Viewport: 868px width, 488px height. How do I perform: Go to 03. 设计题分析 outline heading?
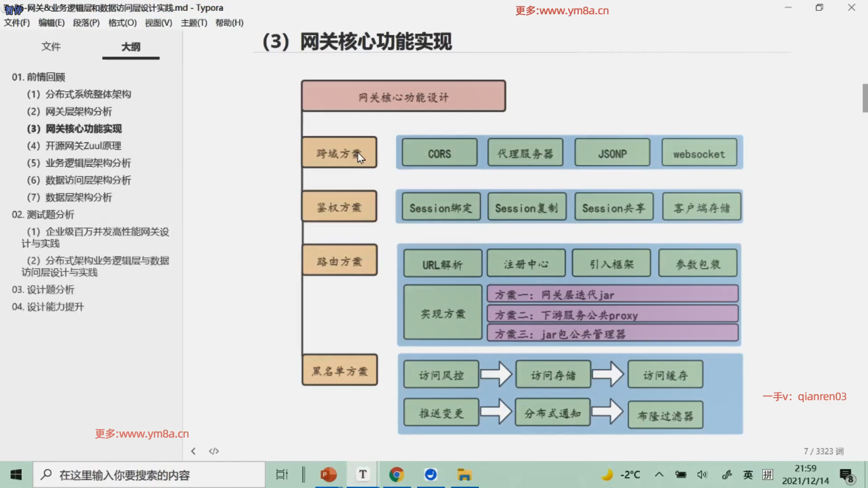coord(43,290)
